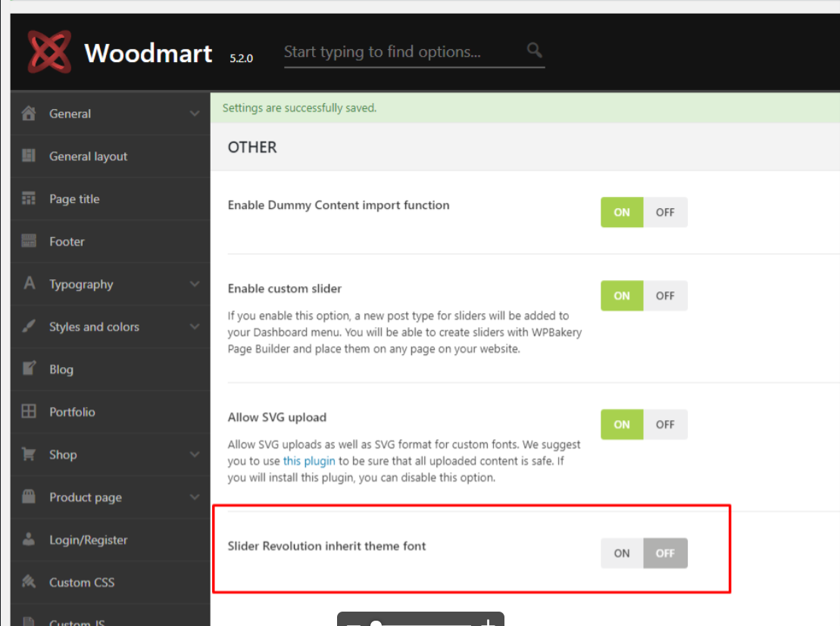Turn OFF Dummy Content import function
This screenshot has height=626, width=840.
665,213
